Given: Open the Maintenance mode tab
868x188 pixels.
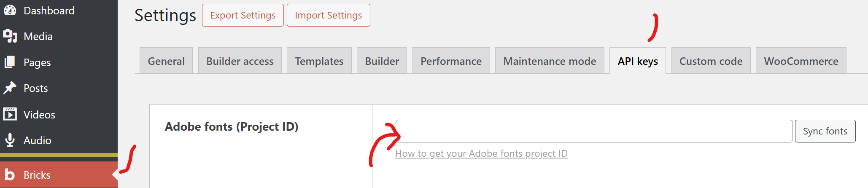Looking at the screenshot, I should click(x=550, y=61).
